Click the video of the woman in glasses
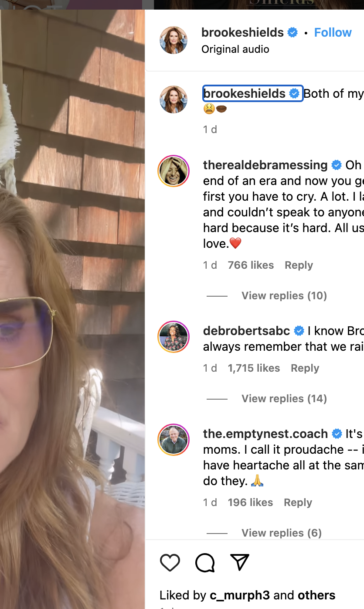Image resolution: width=364 pixels, height=609 pixels. 72,305
